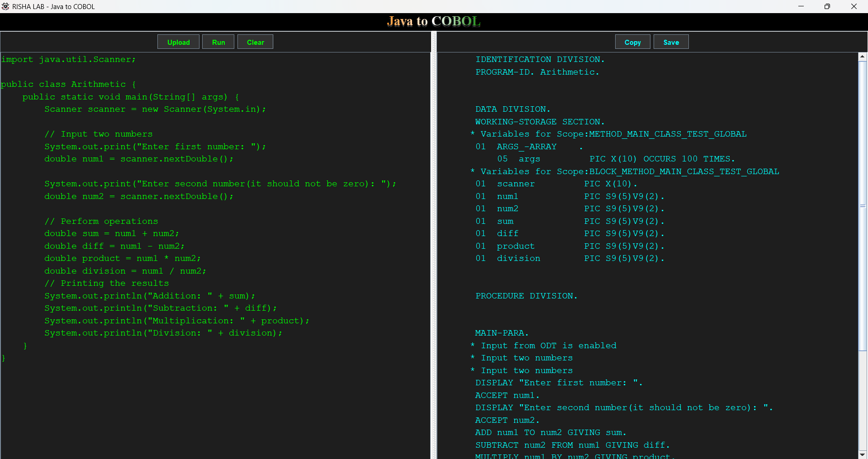Click the '// Input two numbers' comment in Java
Screen dimensions: 868x459
coord(98,134)
